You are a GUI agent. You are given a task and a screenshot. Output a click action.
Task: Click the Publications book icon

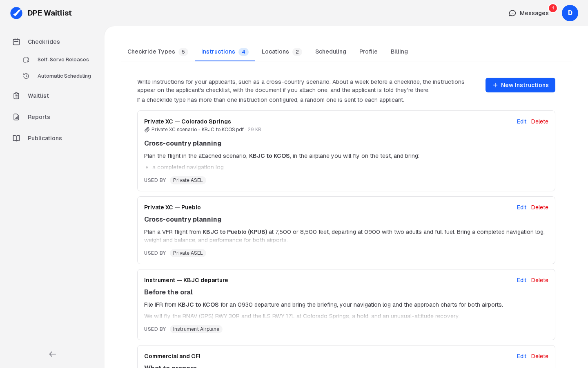[16, 138]
